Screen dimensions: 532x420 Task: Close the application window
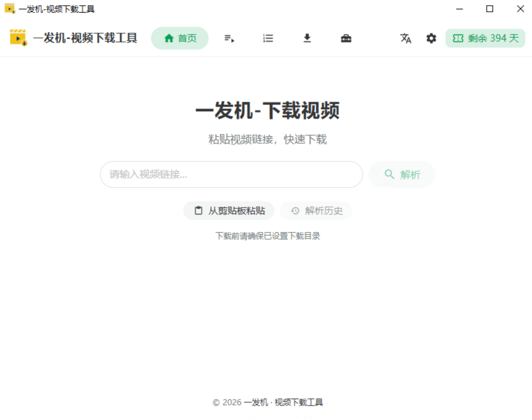(x=520, y=9)
